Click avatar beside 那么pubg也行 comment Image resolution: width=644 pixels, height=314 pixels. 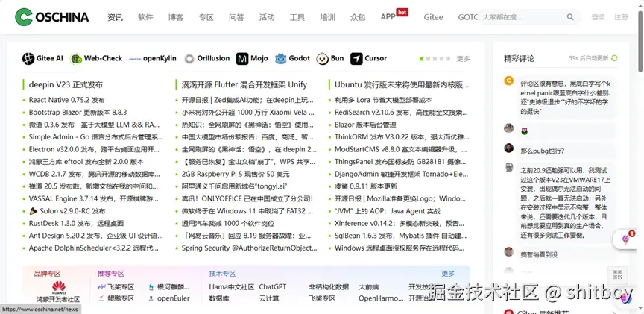click(509, 148)
